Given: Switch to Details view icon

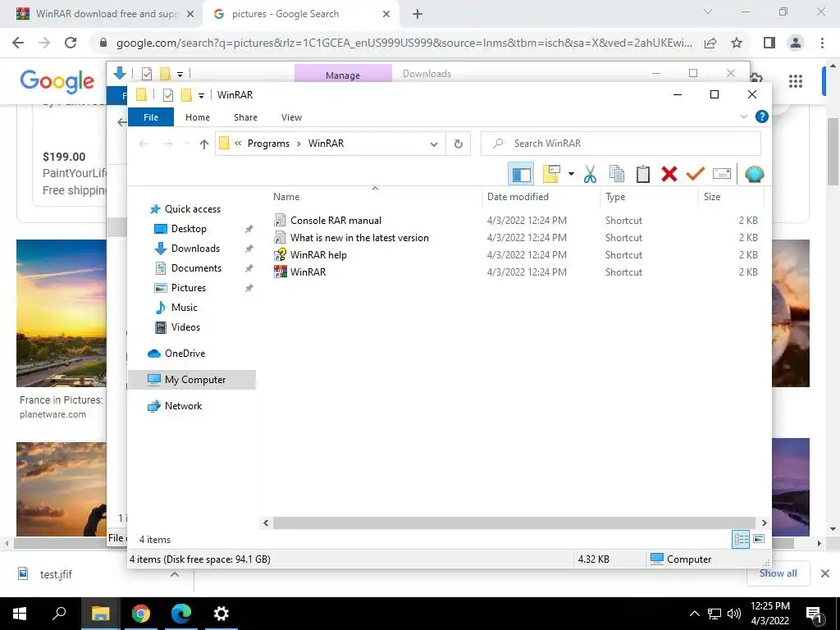Looking at the screenshot, I should click(741, 539).
